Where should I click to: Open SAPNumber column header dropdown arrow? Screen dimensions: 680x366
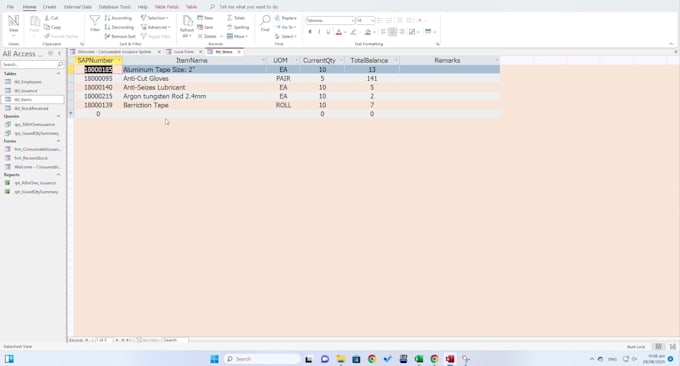coord(118,60)
